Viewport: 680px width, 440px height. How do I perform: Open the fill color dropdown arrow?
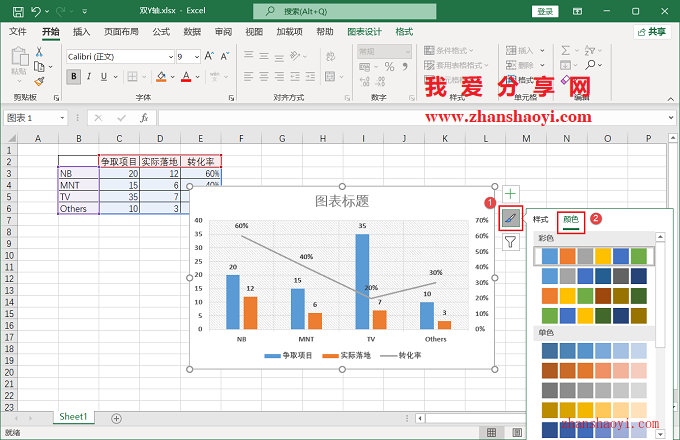pos(173,77)
